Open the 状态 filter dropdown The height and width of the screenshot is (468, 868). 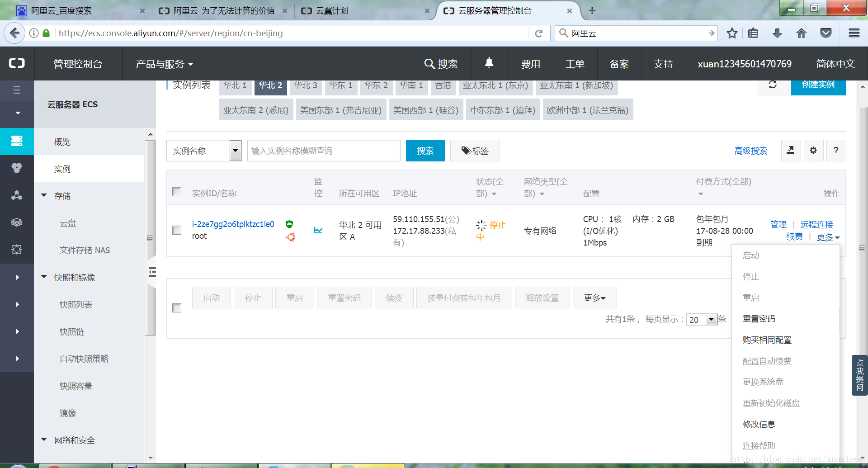[494, 194]
